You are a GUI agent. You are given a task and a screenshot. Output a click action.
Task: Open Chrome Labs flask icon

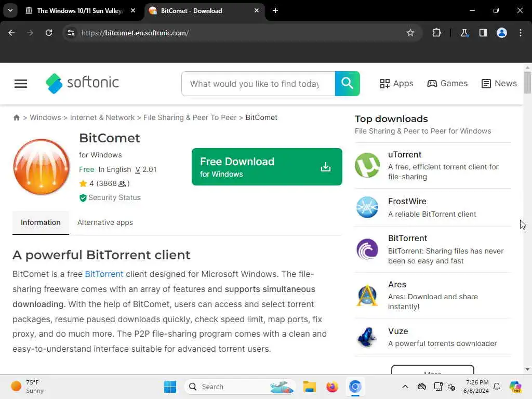point(464,33)
